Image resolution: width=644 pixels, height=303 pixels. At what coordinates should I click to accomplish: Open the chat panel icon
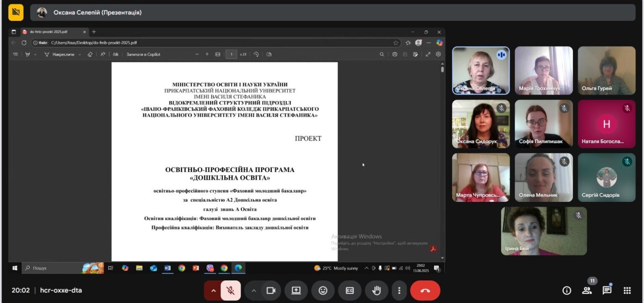pos(607,290)
